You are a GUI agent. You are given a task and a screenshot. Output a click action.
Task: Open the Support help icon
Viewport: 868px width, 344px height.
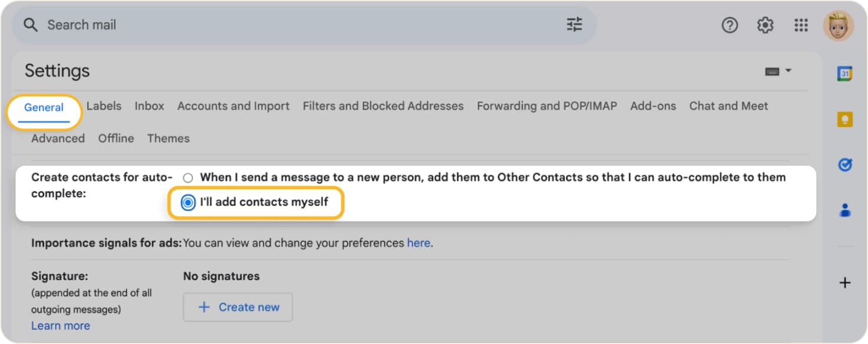click(x=729, y=25)
